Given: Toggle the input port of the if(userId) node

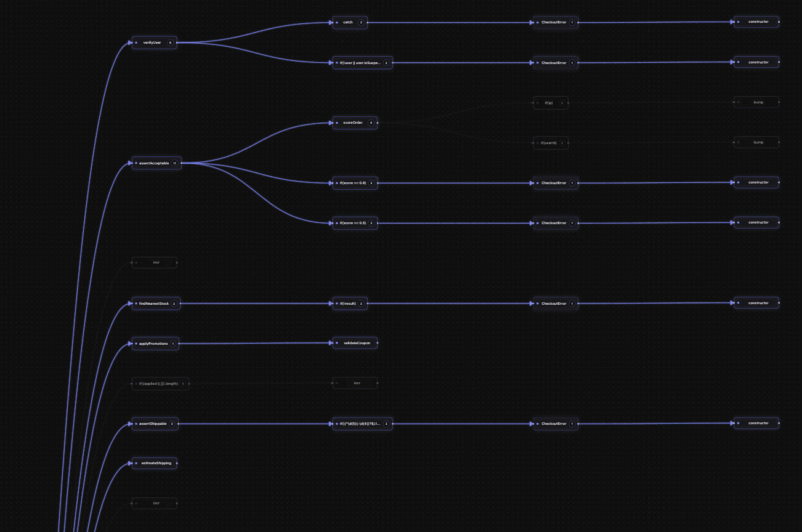Looking at the screenshot, I should pos(534,143).
